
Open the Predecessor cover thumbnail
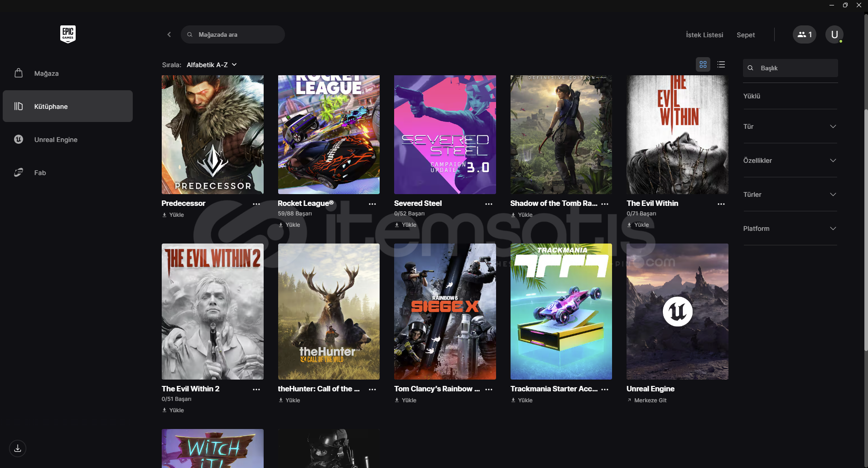point(212,135)
